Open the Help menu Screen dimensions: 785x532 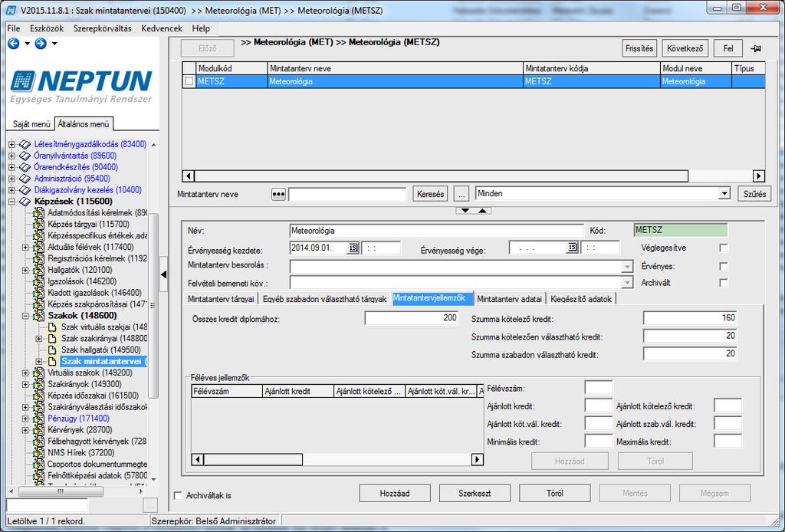tap(201, 28)
